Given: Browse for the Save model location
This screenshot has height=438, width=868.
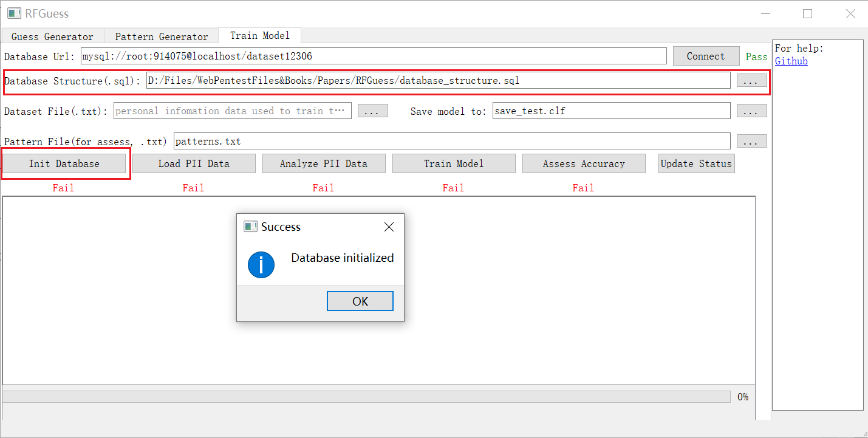Looking at the screenshot, I should pyautogui.click(x=751, y=111).
